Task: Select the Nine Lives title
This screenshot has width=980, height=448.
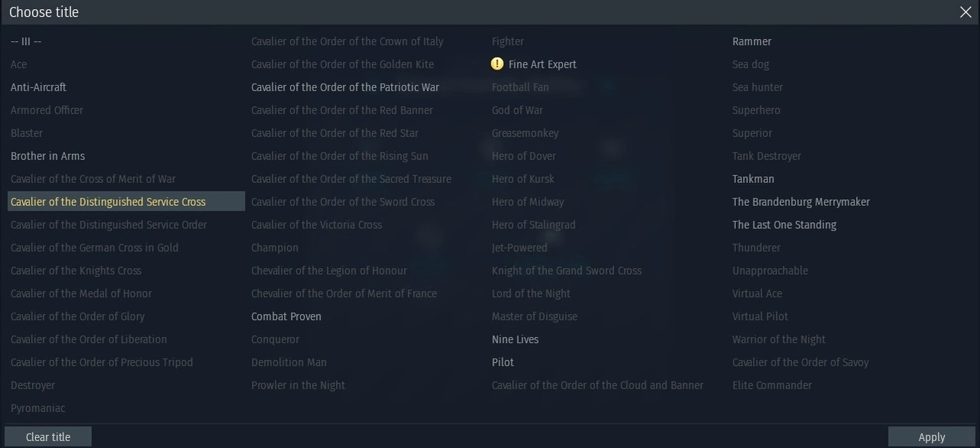Action: pos(515,340)
